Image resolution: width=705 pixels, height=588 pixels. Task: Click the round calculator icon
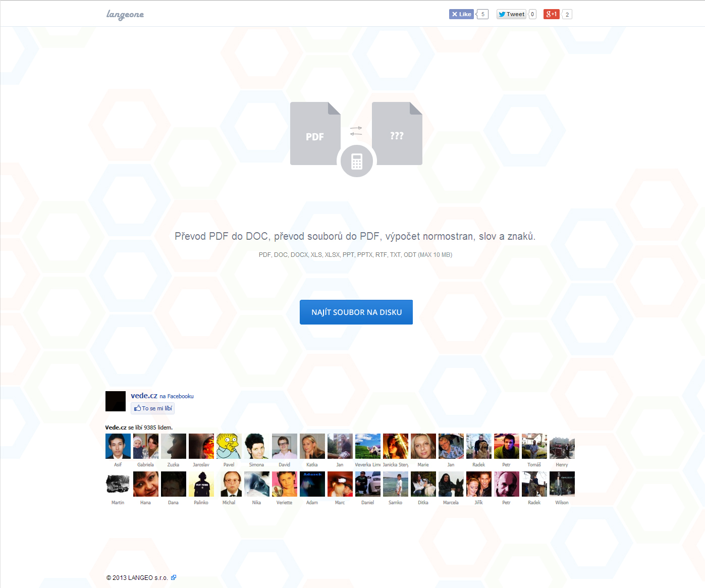tap(357, 161)
